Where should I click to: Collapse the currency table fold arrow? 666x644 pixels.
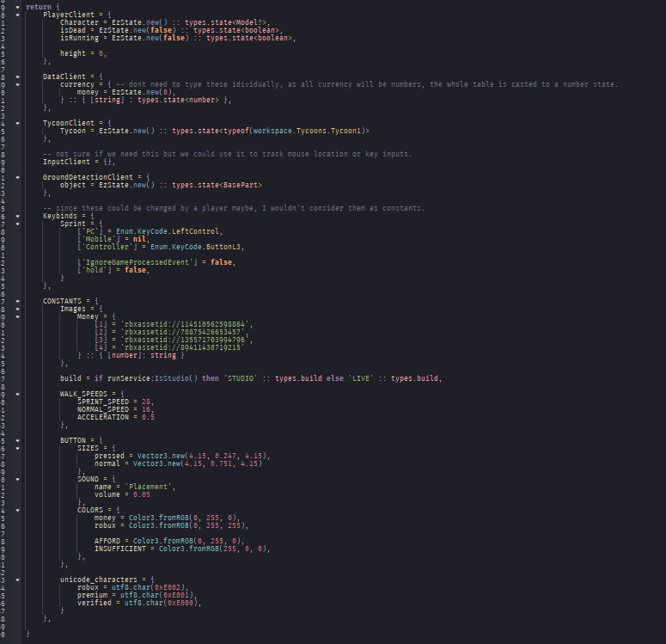pos(17,84)
